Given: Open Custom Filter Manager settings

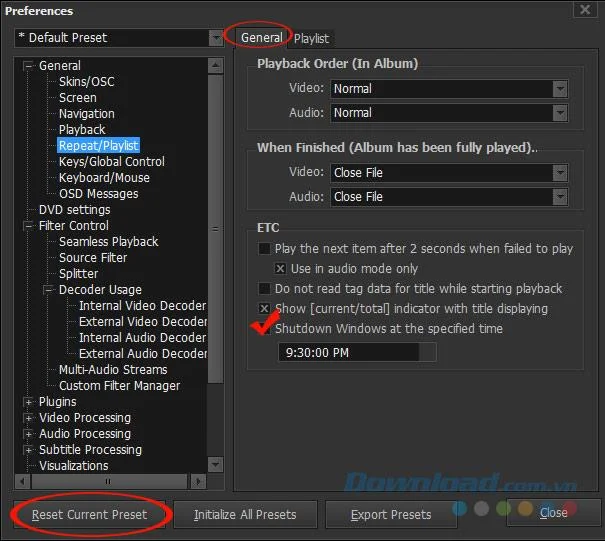Looking at the screenshot, I should [119, 386].
